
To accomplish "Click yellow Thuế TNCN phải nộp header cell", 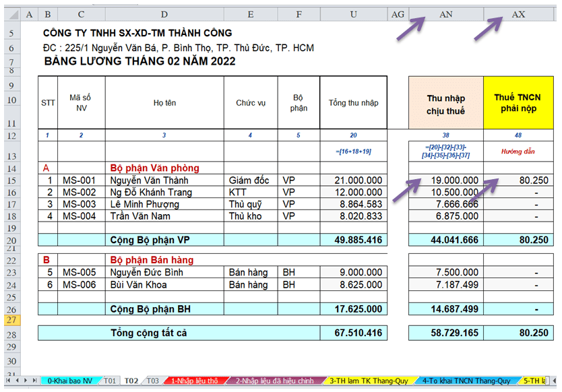I will coord(518,103).
